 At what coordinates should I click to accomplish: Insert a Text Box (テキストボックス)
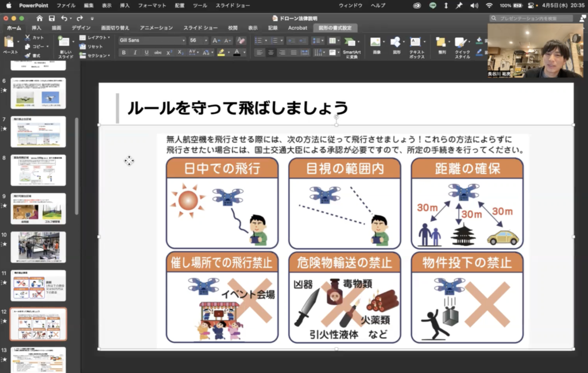(x=416, y=43)
